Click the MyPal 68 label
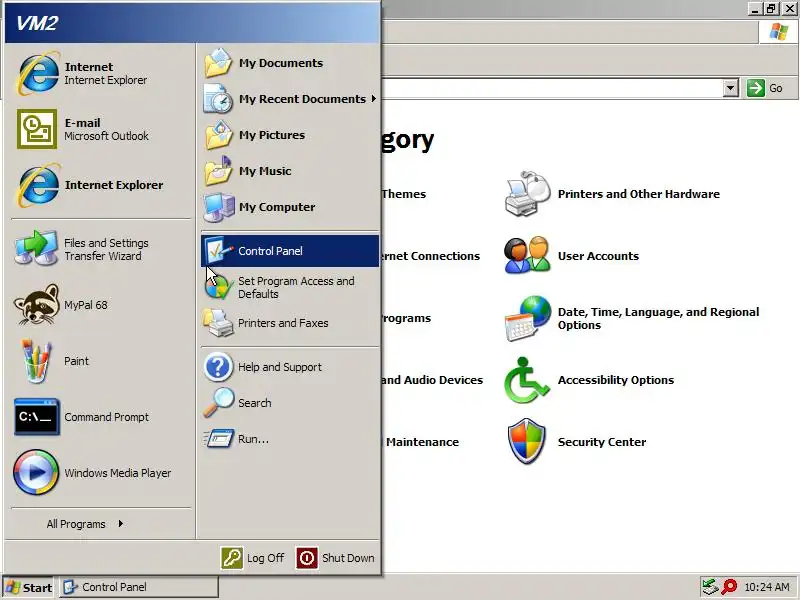Image resolution: width=800 pixels, height=600 pixels. tap(86, 305)
